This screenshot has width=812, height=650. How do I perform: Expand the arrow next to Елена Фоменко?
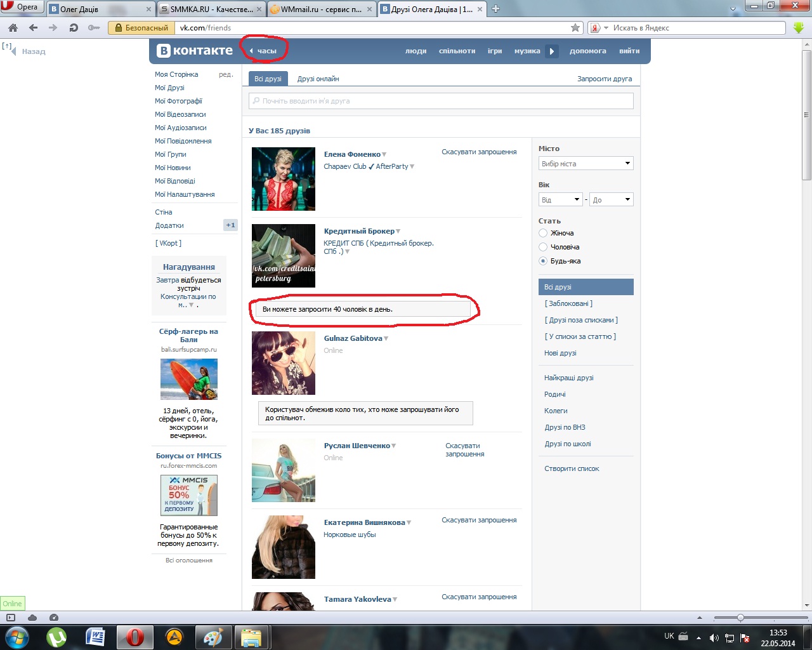[384, 155]
